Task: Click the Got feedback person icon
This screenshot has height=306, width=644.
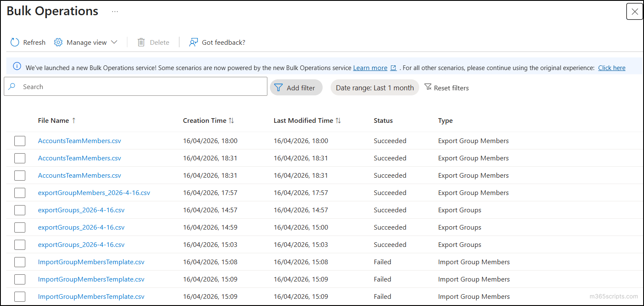Action: coord(194,42)
